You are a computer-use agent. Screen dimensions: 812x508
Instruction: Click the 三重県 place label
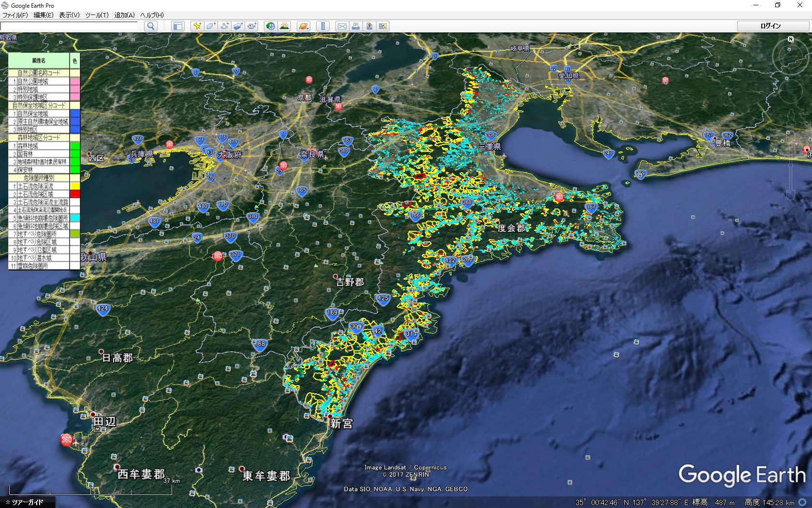tap(490, 147)
